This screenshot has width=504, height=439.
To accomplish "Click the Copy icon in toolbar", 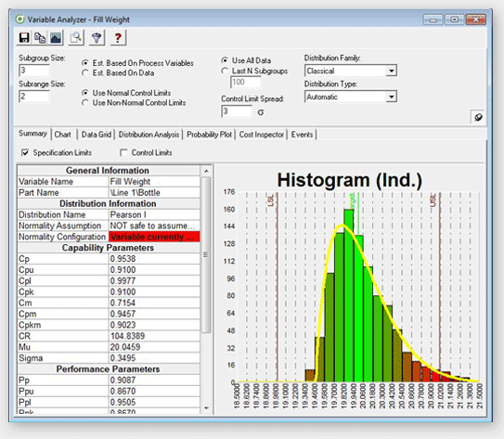I will (x=40, y=38).
